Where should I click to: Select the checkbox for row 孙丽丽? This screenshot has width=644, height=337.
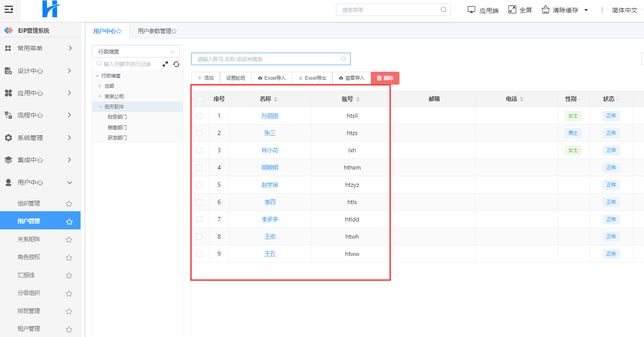tap(200, 116)
